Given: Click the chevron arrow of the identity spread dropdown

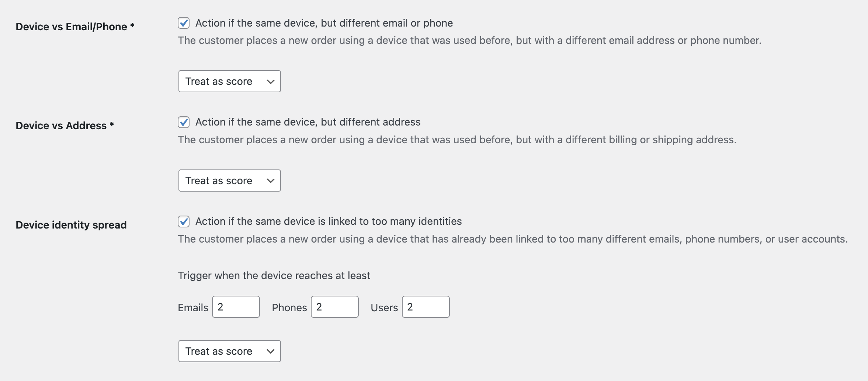Looking at the screenshot, I should point(271,351).
